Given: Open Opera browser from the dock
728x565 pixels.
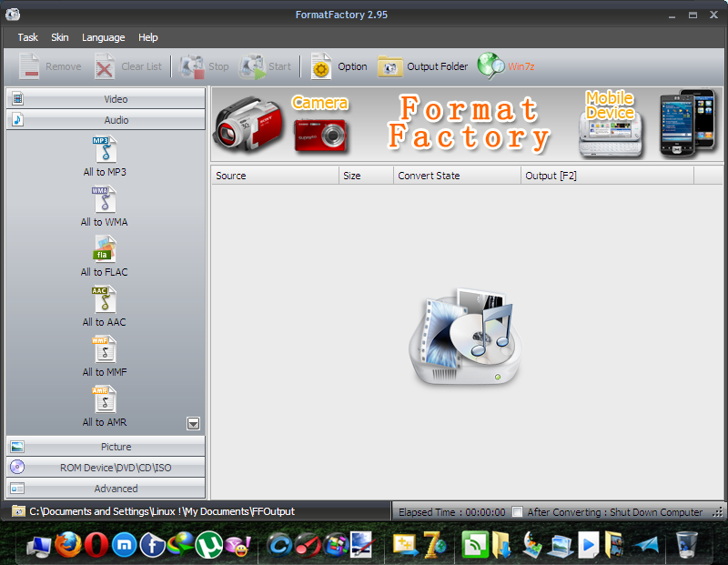Looking at the screenshot, I should [96, 544].
